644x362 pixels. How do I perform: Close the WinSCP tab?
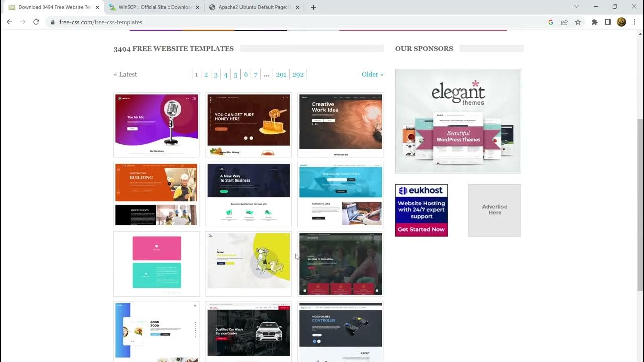(x=197, y=7)
